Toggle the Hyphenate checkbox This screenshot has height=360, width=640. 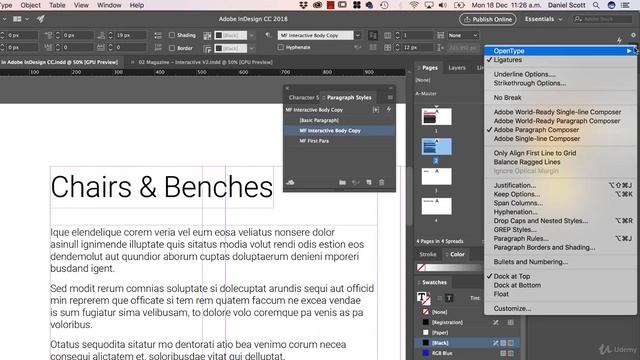(280, 47)
